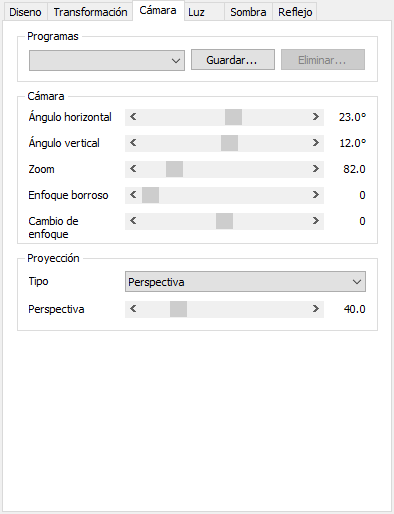Click the Guardar... button
The image size is (394, 514).
pos(233,60)
